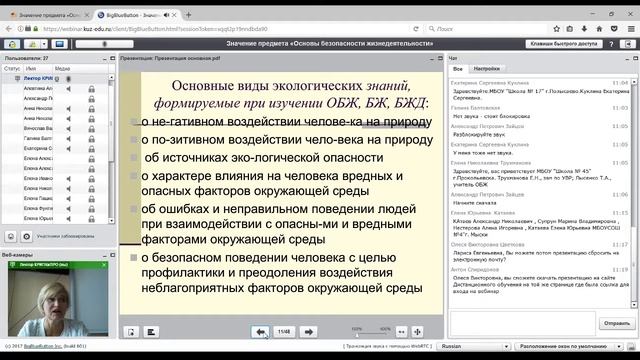640x360 pixels.
Task: Switch to the Настройки chat tab
Action: coord(487,69)
